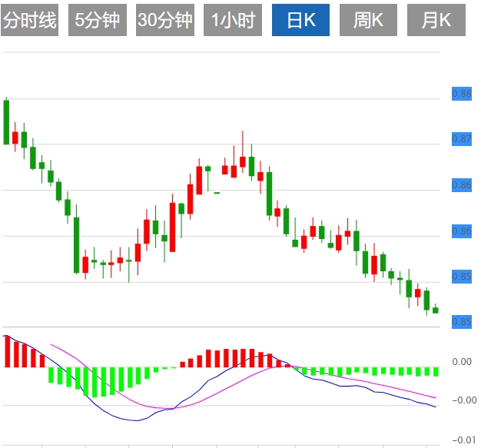This screenshot has height=448, width=491.
Task: Switch to the 月K monthly chart
Action: click(436, 20)
